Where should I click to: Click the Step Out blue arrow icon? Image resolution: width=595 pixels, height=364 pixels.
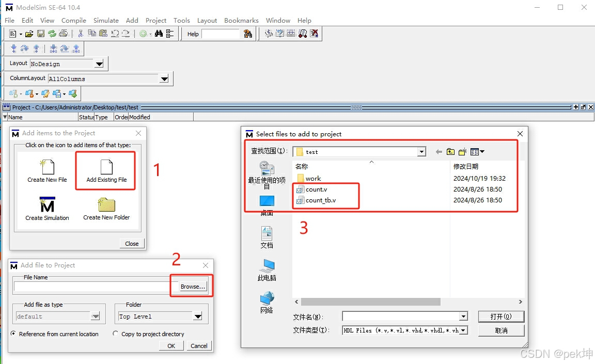click(x=36, y=49)
